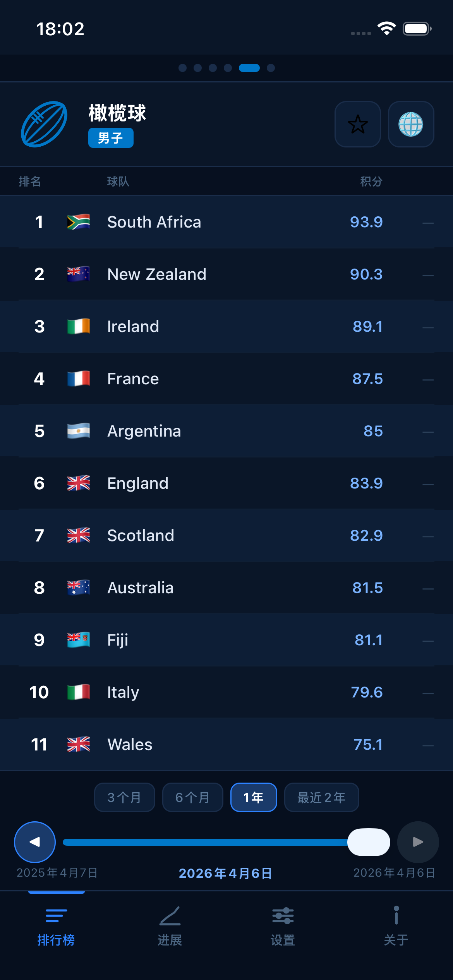The width and height of the screenshot is (453, 980).
Task: Tap the active page indicator dot
Action: (x=249, y=68)
